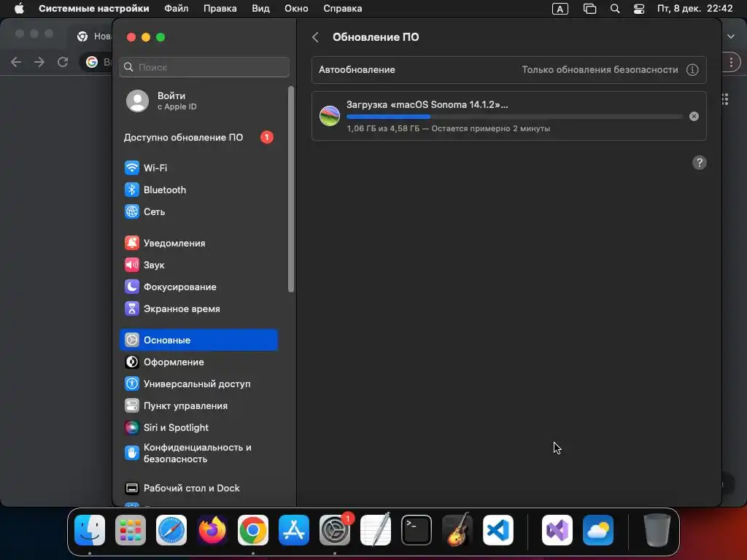Open Chrome three-dot menu
This screenshot has height=560, width=747.
[x=731, y=62]
